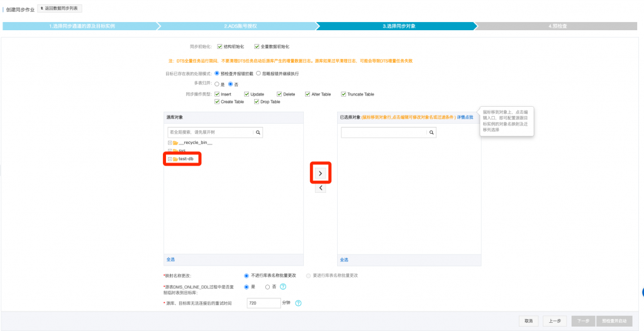The width and height of the screenshot is (644, 331).
Task: Uncheck the Update operation checkbox
Action: point(247,94)
